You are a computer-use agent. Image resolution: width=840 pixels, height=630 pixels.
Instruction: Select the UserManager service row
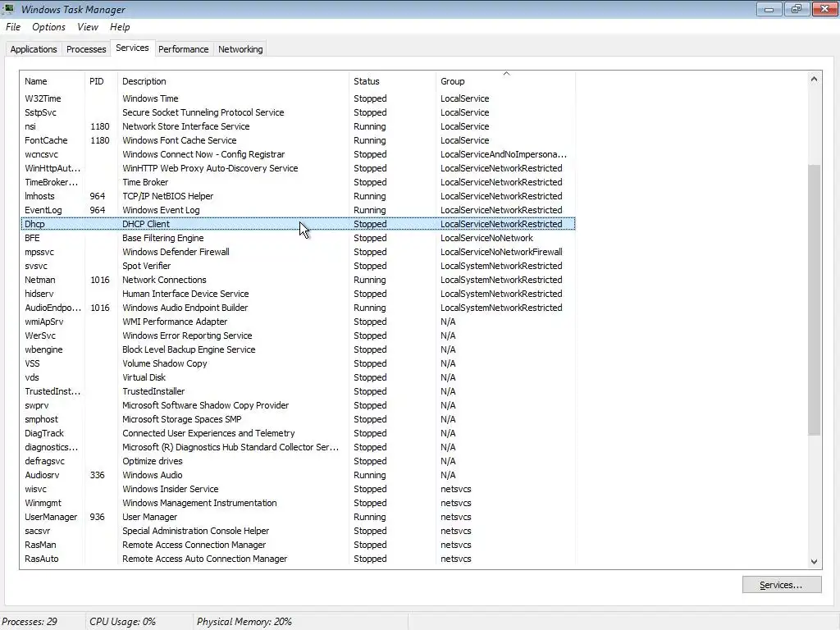point(298,517)
